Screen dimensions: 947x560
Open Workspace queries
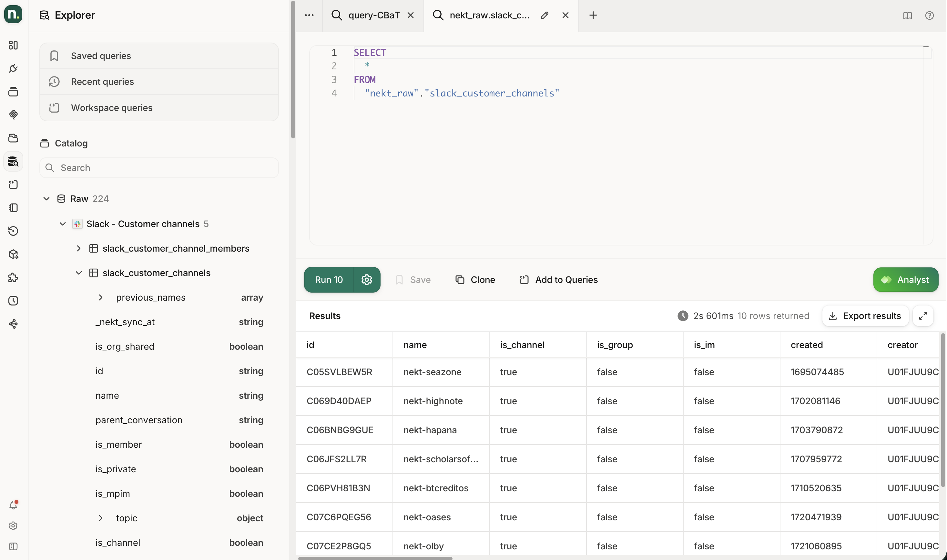(159, 107)
